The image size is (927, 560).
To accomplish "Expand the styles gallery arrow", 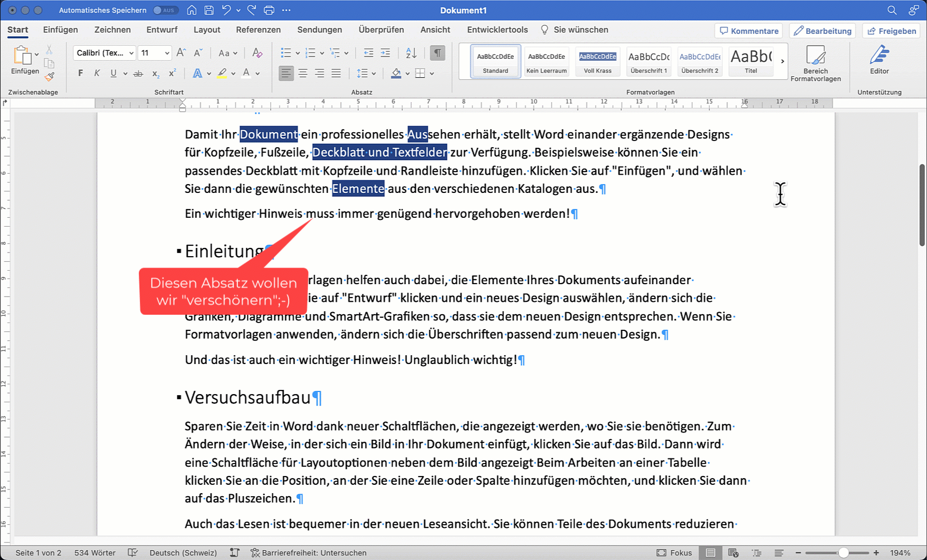I will pyautogui.click(x=782, y=61).
